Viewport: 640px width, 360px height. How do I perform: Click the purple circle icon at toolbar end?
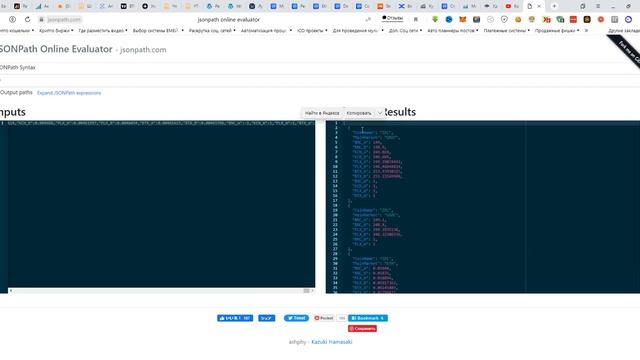pyautogui.click(x=629, y=19)
